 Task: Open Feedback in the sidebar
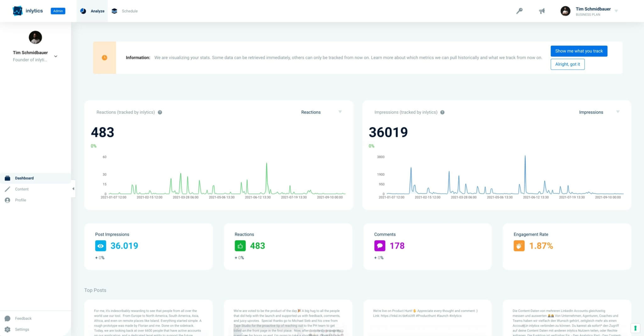(36, 318)
